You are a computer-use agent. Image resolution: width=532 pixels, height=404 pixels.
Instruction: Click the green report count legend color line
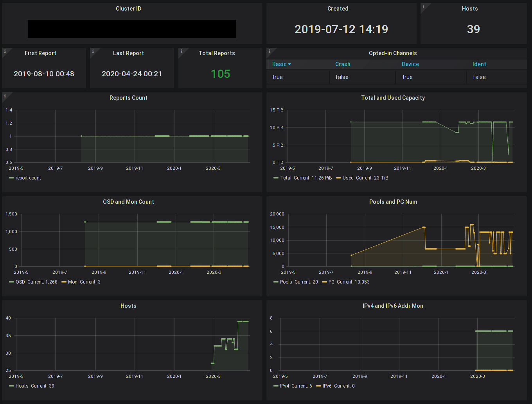11,178
